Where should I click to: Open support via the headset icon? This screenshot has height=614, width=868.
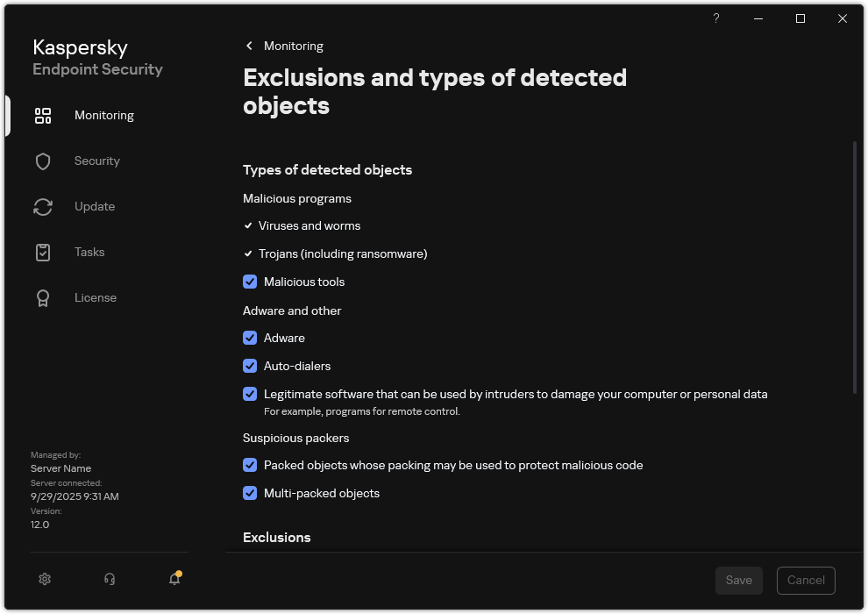coord(109,579)
